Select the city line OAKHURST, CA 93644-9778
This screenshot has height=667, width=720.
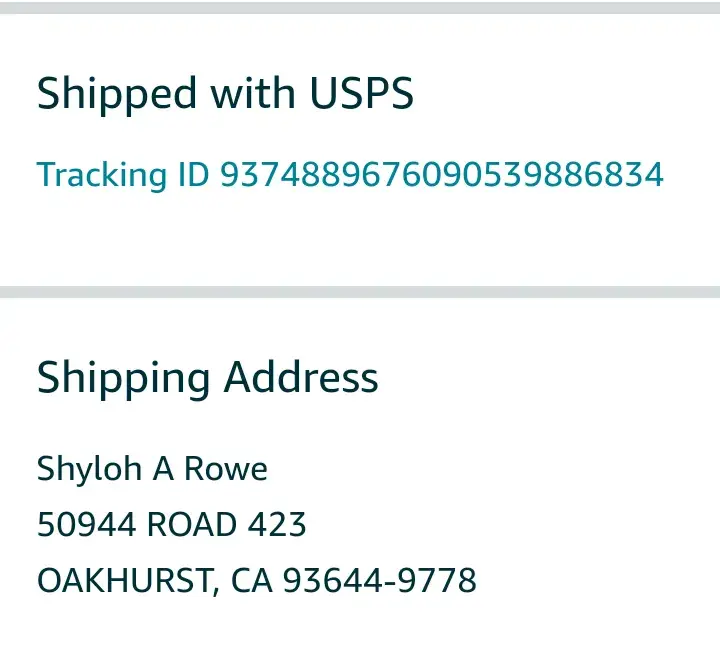256,580
